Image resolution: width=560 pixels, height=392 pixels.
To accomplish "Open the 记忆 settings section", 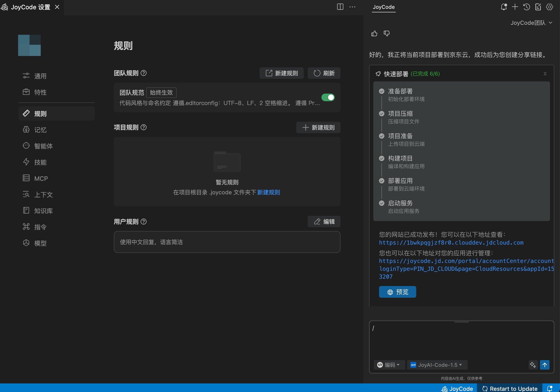I will (57, 130).
